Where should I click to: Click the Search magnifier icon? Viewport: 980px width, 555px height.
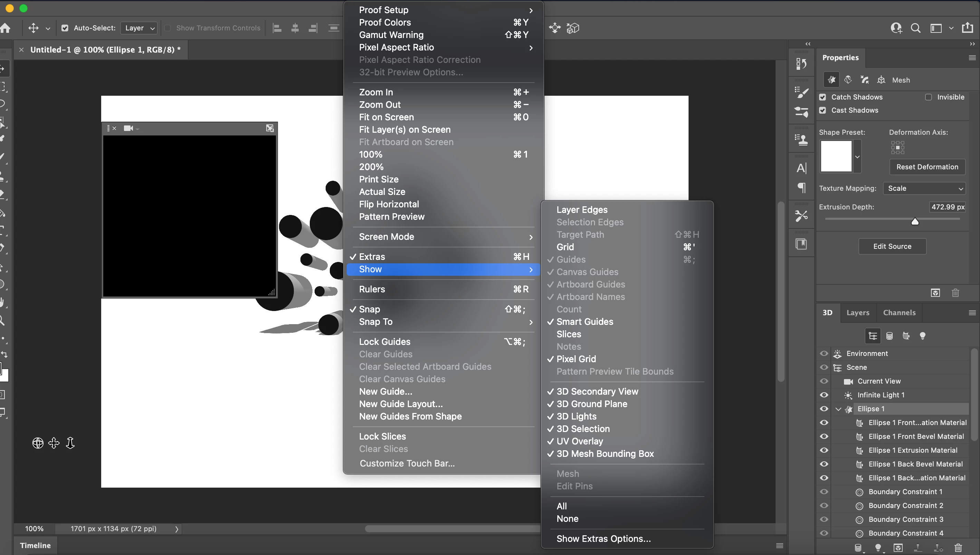click(915, 28)
